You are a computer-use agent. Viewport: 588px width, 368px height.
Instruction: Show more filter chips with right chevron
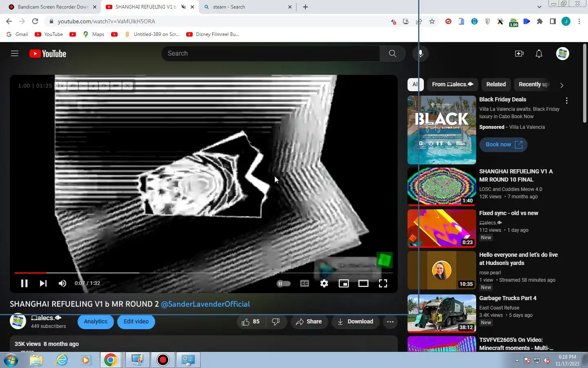click(x=562, y=85)
